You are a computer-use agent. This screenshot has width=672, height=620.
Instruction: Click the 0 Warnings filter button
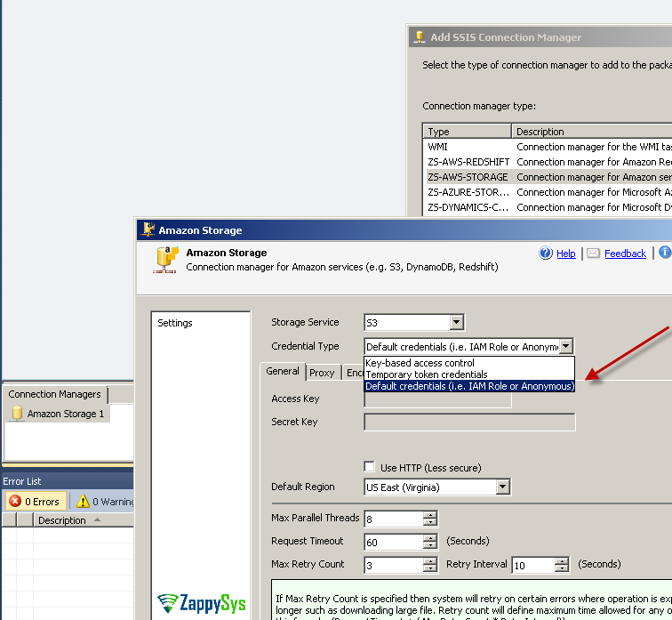[x=104, y=501]
